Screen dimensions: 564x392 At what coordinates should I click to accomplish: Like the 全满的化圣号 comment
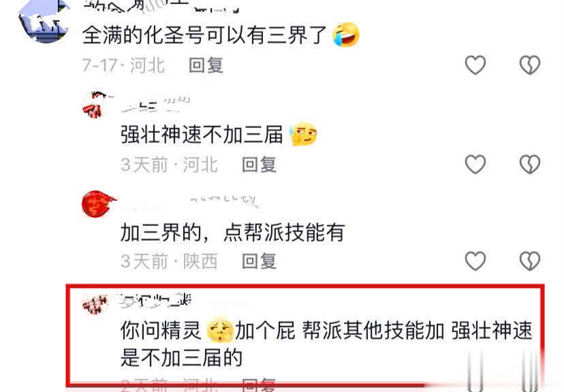[475, 65]
